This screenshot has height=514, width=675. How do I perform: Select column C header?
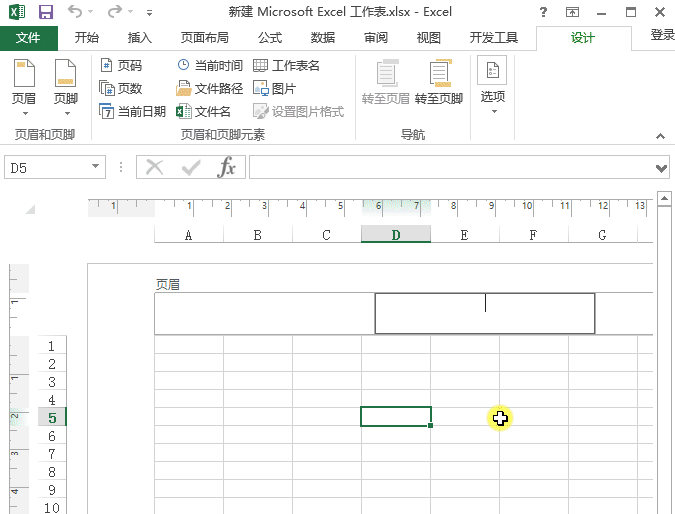[326, 235]
